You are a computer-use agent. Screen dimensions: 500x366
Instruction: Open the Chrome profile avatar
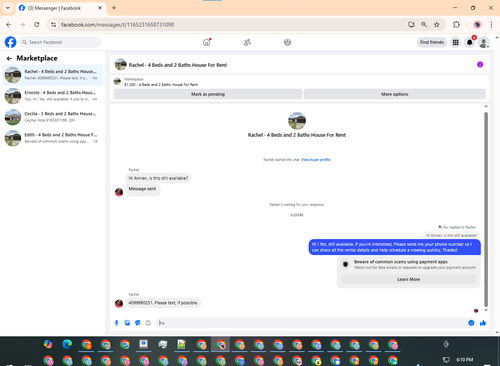pyautogui.click(x=477, y=24)
